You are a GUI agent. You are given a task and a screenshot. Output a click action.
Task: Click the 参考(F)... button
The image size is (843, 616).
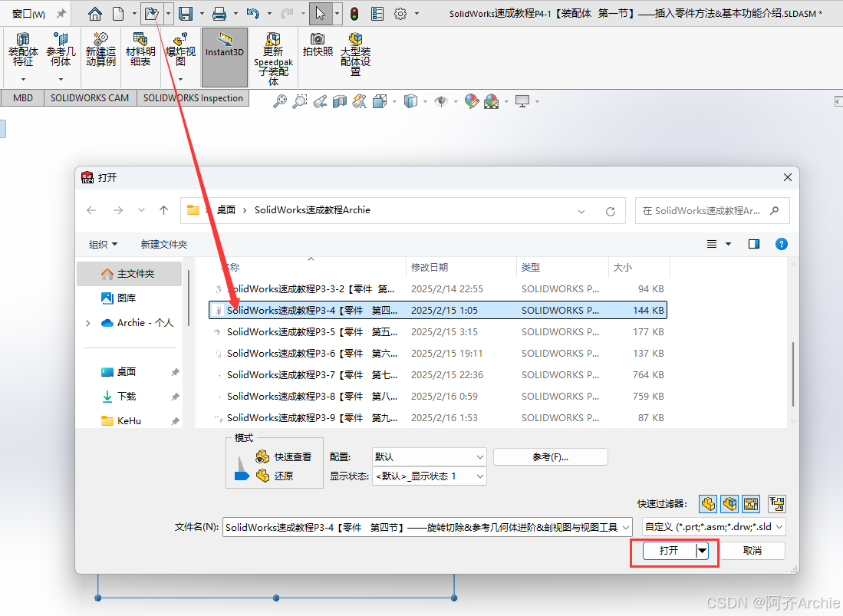(x=551, y=457)
